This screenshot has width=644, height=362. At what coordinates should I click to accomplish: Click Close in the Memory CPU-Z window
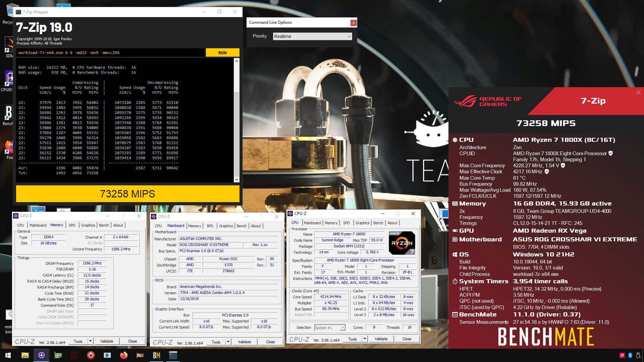tap(132, 341)
